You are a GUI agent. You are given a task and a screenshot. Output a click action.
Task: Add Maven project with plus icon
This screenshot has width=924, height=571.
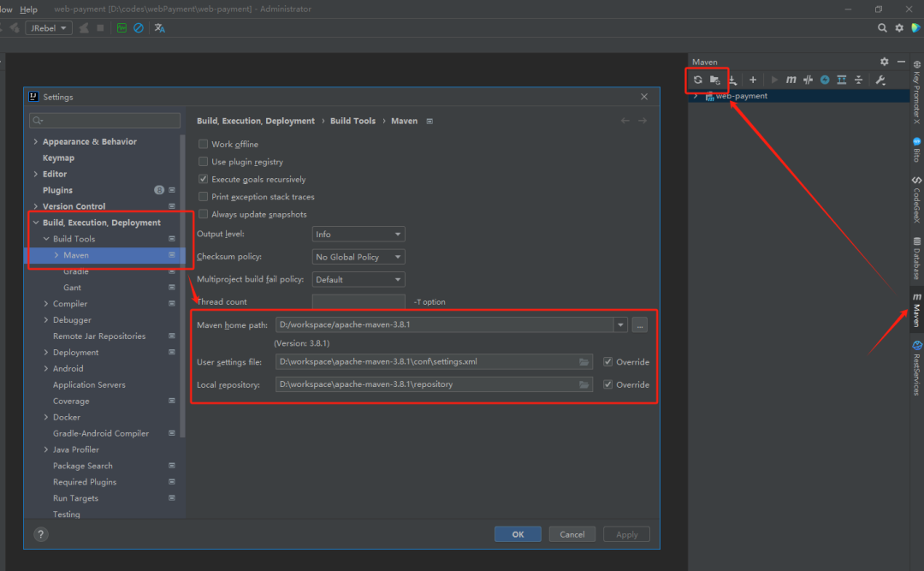click(753, 80)
